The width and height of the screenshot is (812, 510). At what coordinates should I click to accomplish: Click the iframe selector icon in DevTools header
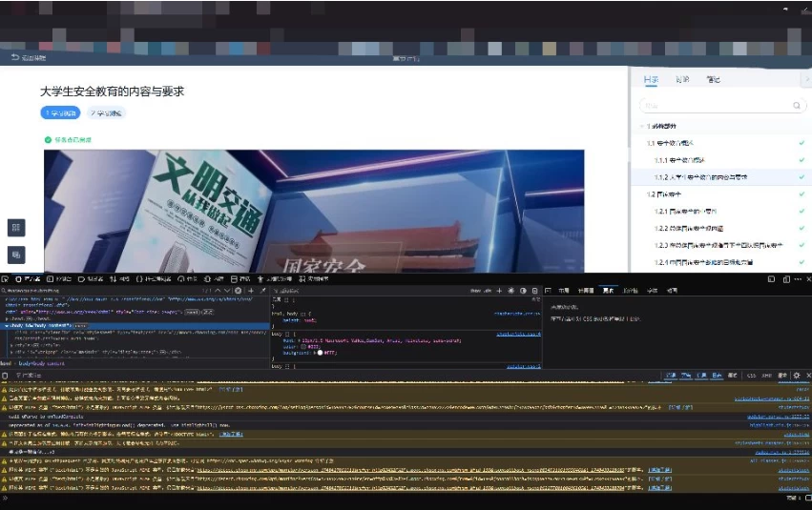tap(771, 278)
